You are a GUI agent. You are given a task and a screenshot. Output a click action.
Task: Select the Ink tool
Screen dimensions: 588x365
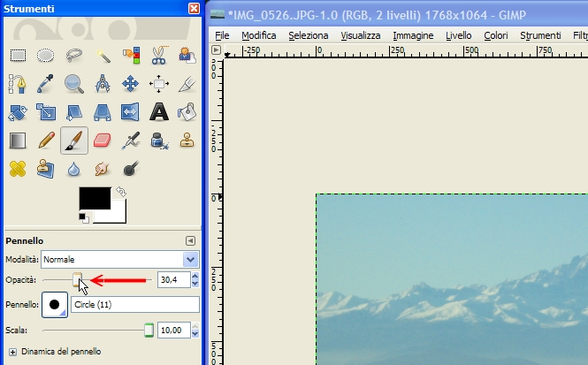(x=159, y=141)
